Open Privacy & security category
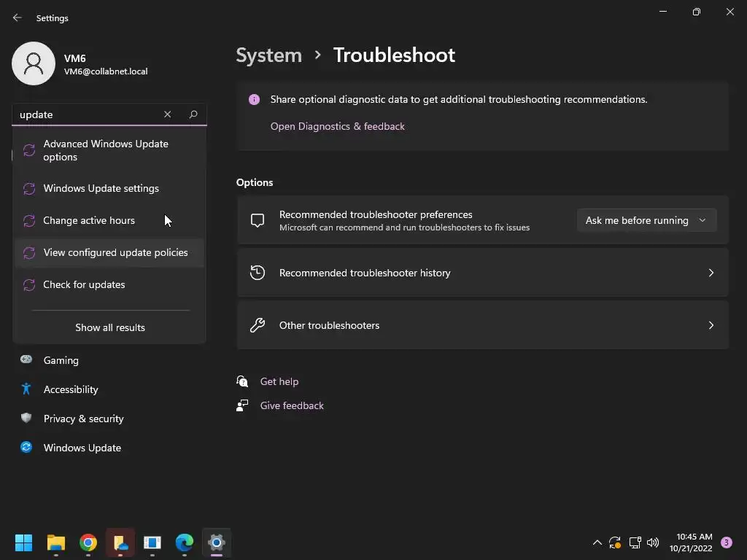Screen dimensions: 747x560 109,419
